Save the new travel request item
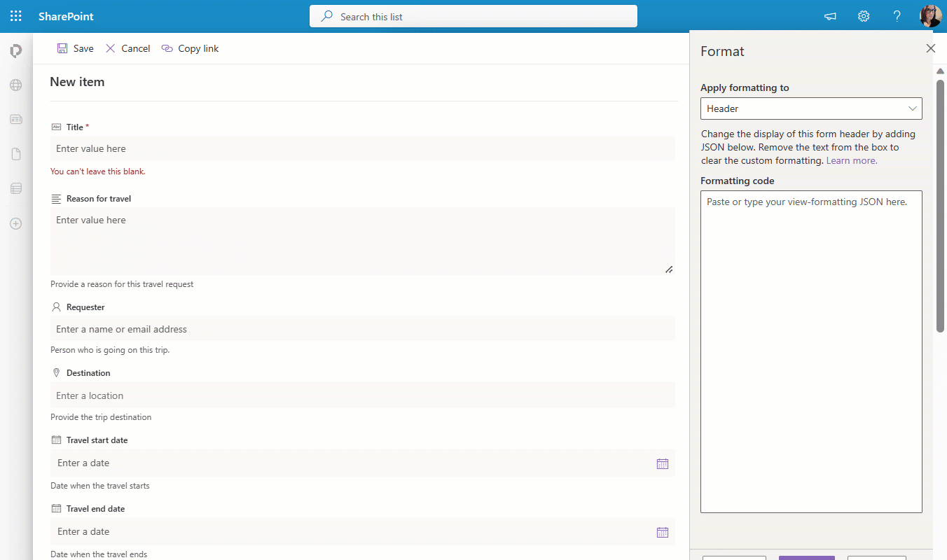Viewport: 947px width, 560px height. [x=75, y=48]
